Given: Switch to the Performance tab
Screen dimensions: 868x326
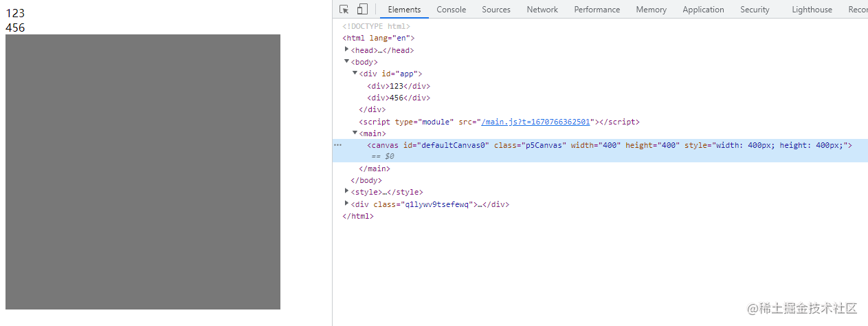Looking at the screenshot, I should pyautogui.click(x=597, y=10).
